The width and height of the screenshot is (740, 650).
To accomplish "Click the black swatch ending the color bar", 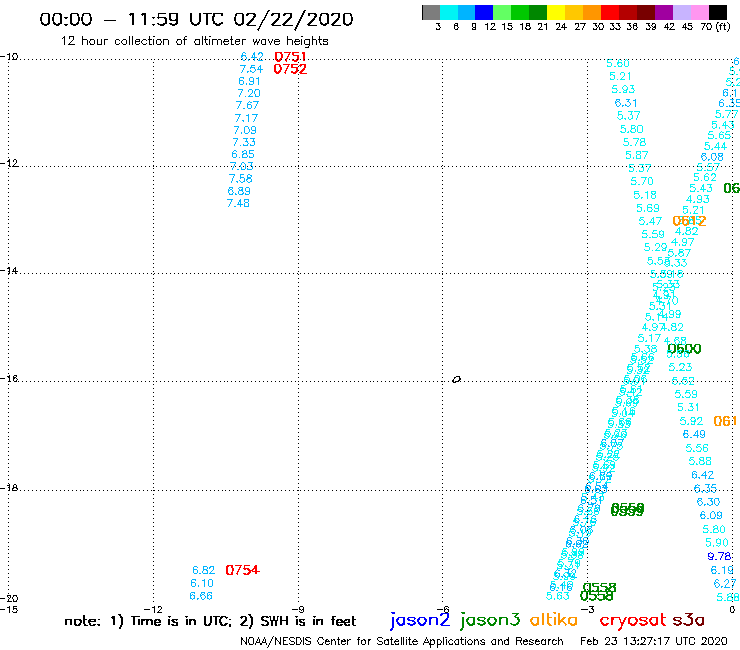I will point(718,12).
